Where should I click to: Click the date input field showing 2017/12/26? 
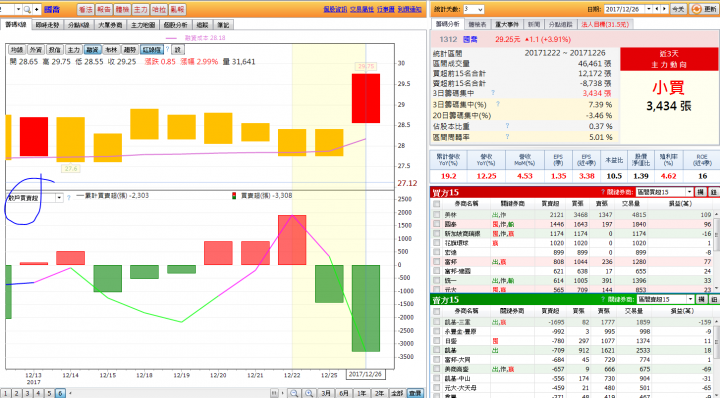(x=625, y=9)
